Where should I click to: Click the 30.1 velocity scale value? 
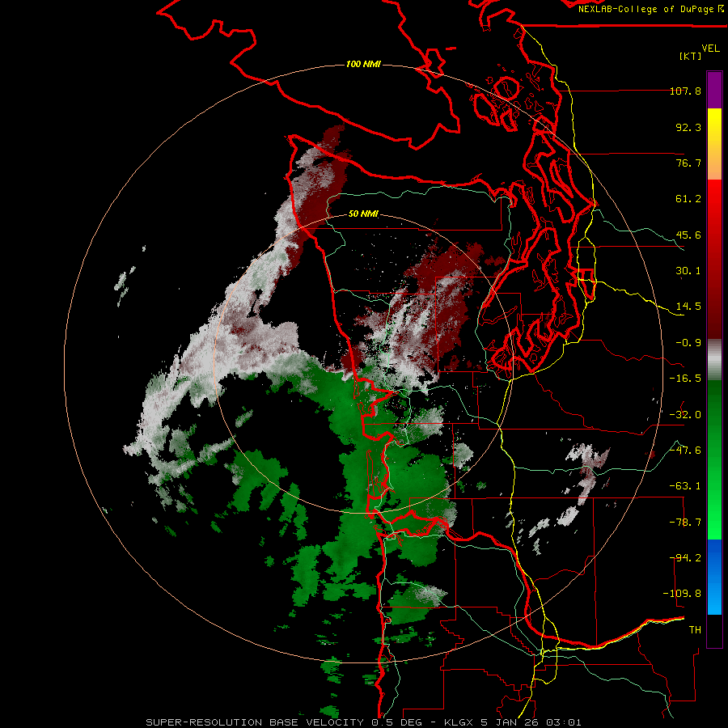tap(688, 271)
